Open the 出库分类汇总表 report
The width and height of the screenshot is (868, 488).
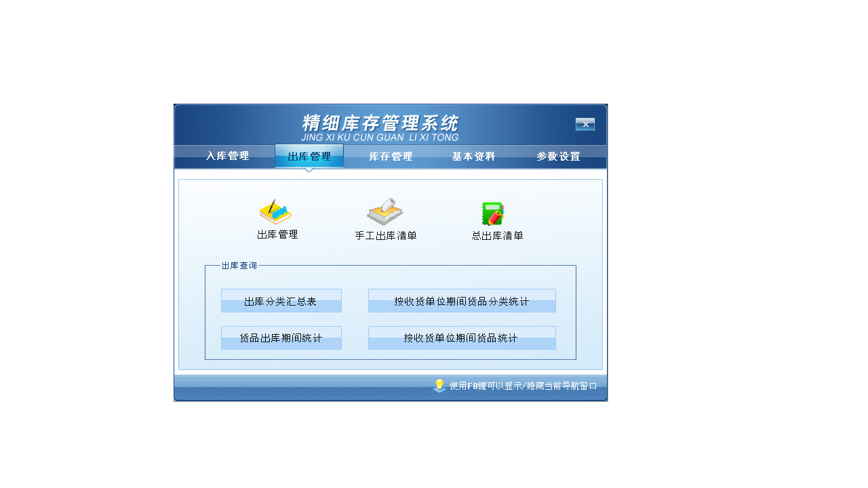tap(281, 300)
